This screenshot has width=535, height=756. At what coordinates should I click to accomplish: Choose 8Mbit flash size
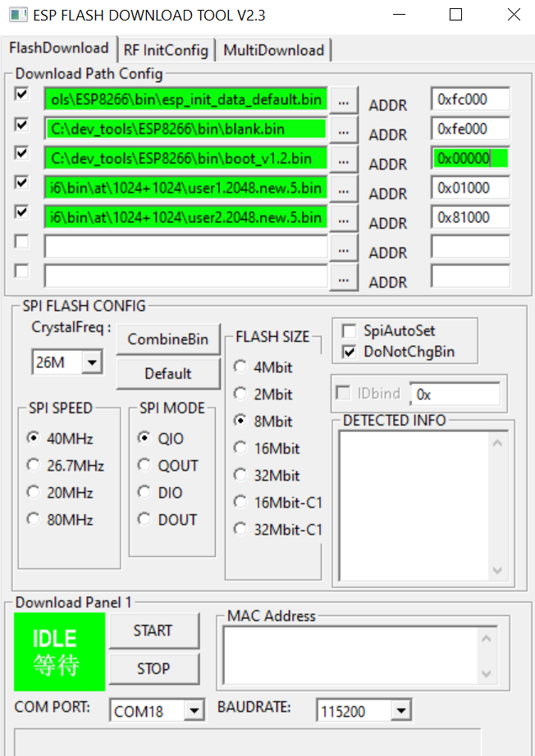coord(263,421)
